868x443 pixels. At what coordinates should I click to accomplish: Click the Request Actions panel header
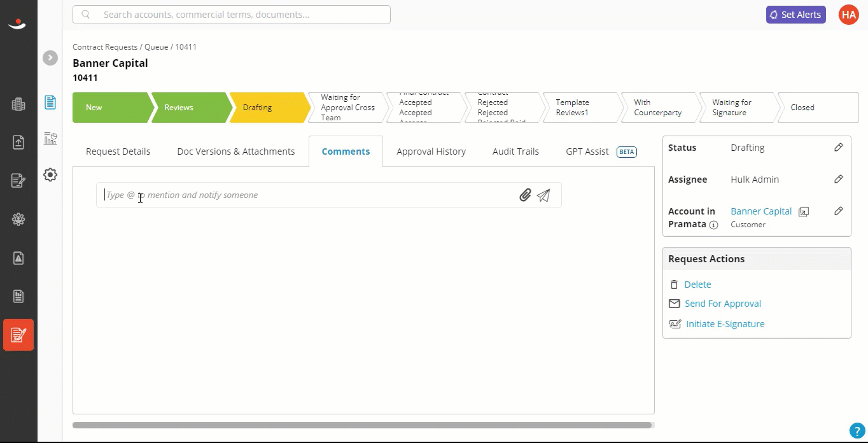(x=757, y=259)
